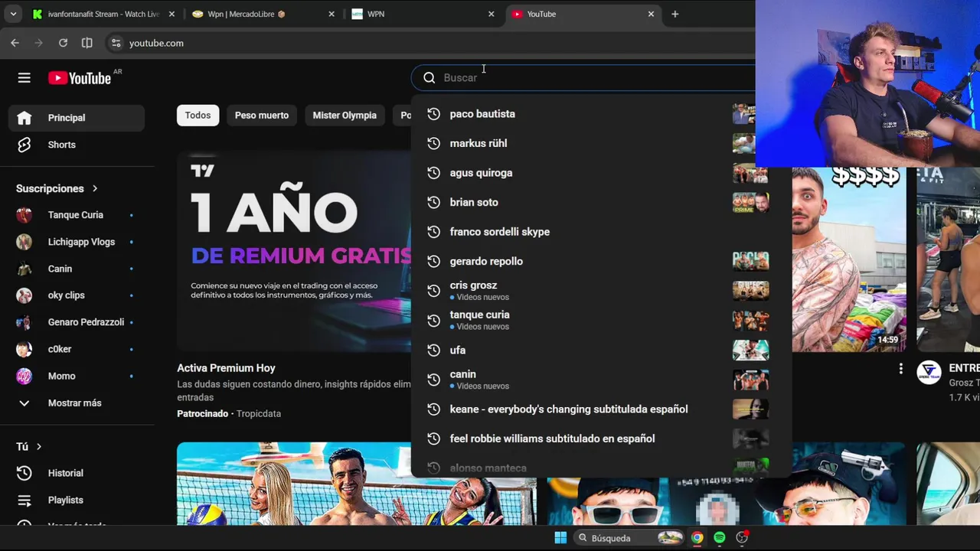Open Activa Premium Hoy ad title
Image resolution: width=980 pixels, height=551 pixels.
pos(226,368)
